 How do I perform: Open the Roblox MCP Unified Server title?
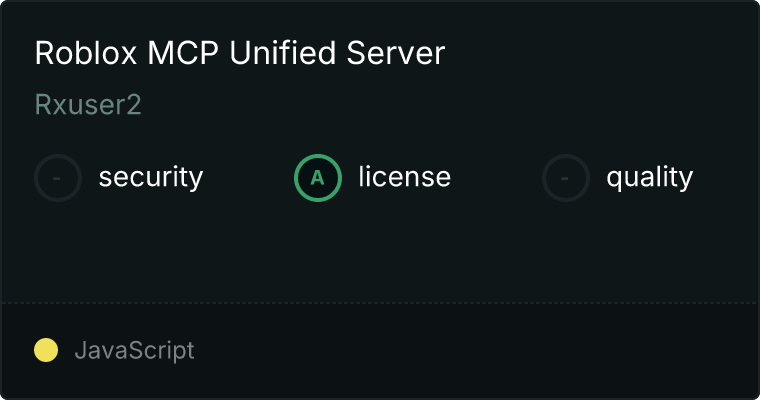pyautogui.click(x=240, y=52)
